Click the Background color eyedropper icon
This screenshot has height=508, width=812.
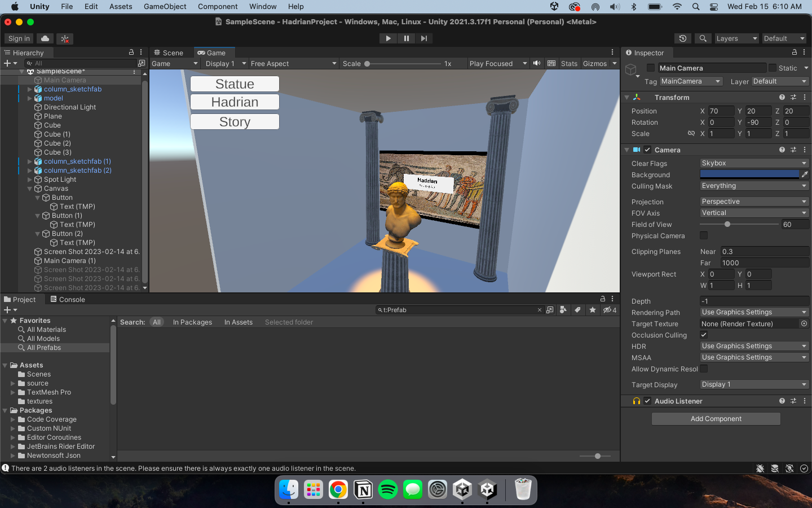pyautogui.click(x=805, y=174)
